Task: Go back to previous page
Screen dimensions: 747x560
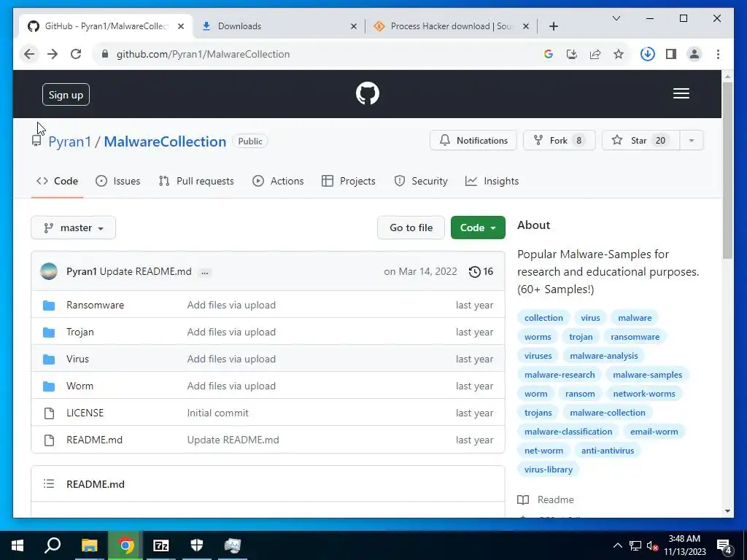Action: (x=29, y=54)
